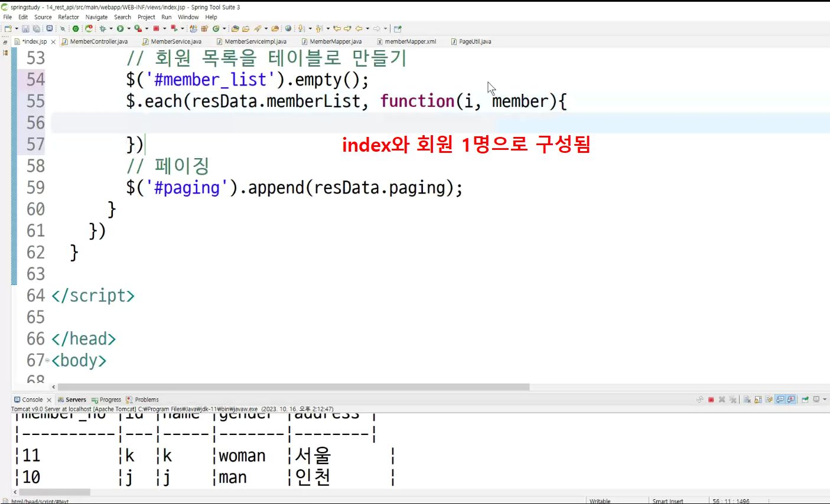The image size is (830, 504).
Task: Open the Next Annotation dropdown arrow
Action: (x=310, y=28)
